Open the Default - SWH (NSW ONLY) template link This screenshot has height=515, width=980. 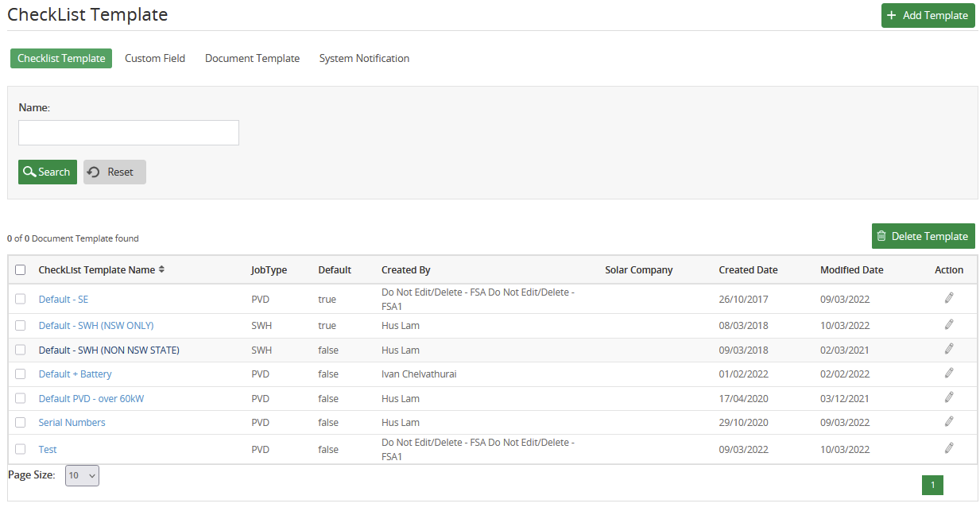96,325
